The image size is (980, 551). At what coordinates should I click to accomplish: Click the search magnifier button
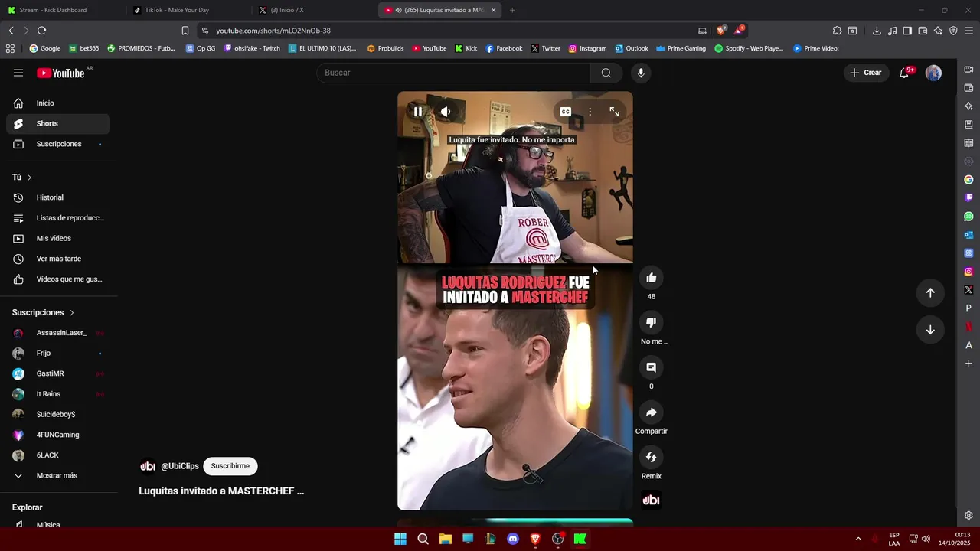point(606,73)
